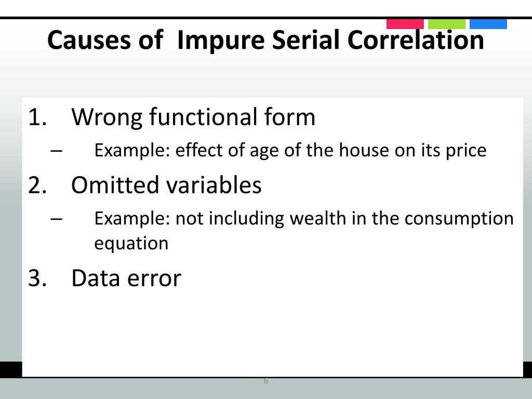The width and height of the screenshot is (532, 399).
Task: Click the red color block in header
Action: 405,24
